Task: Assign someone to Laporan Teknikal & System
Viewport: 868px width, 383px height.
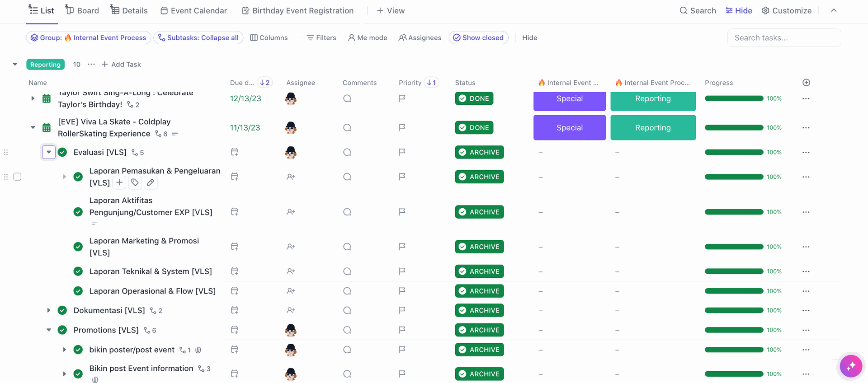Action: [x=291, y=271]
